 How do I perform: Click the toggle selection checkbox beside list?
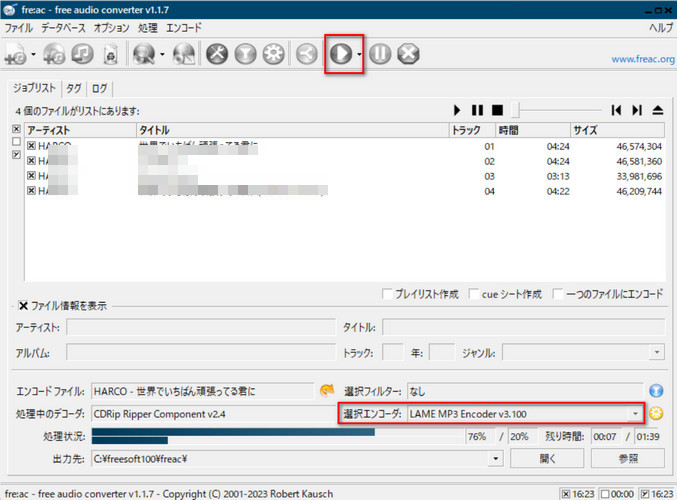tap(16, 154)
